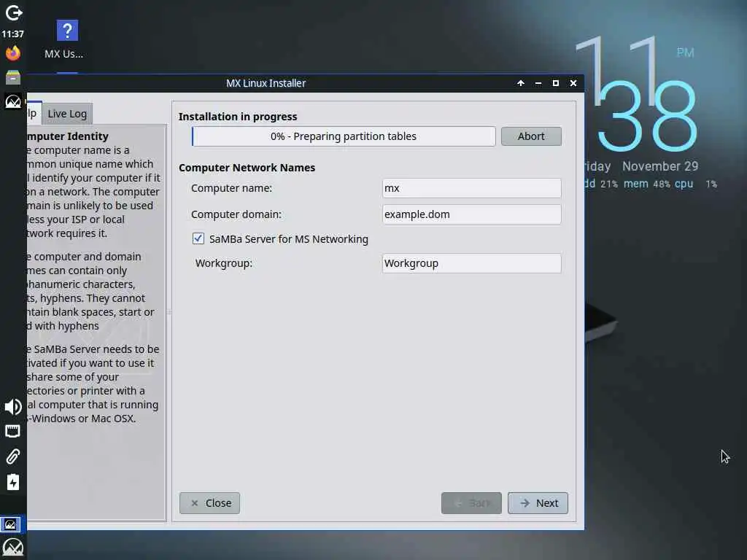747x560 pixels.
Task: Click the 'MX Linux Installer' title text
Action: [266, 83]
